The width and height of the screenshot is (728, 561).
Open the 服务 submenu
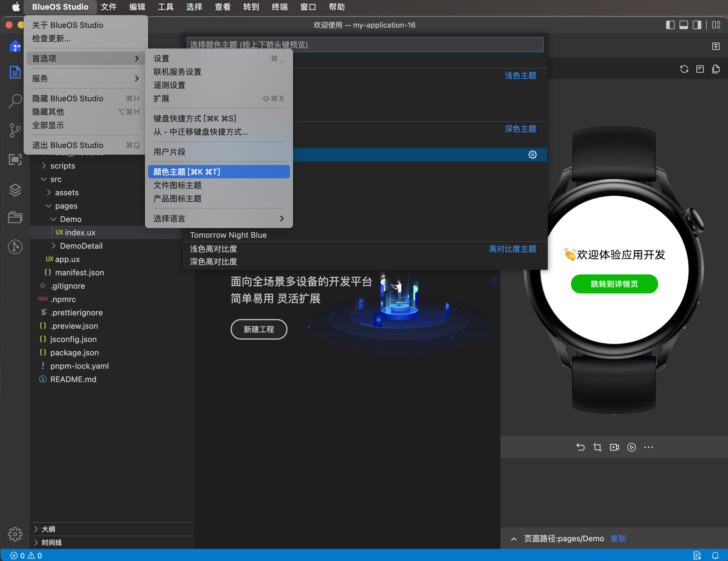[x=86, y=79]
